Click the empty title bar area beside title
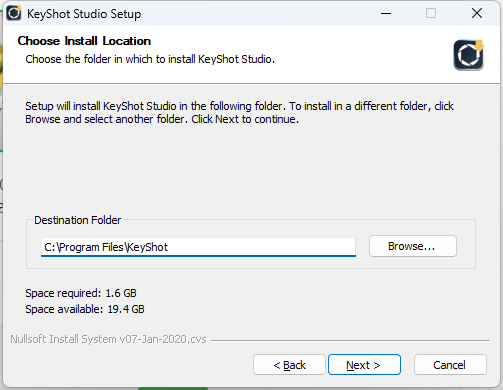503x390 pixels. click(x=257, y=13)
